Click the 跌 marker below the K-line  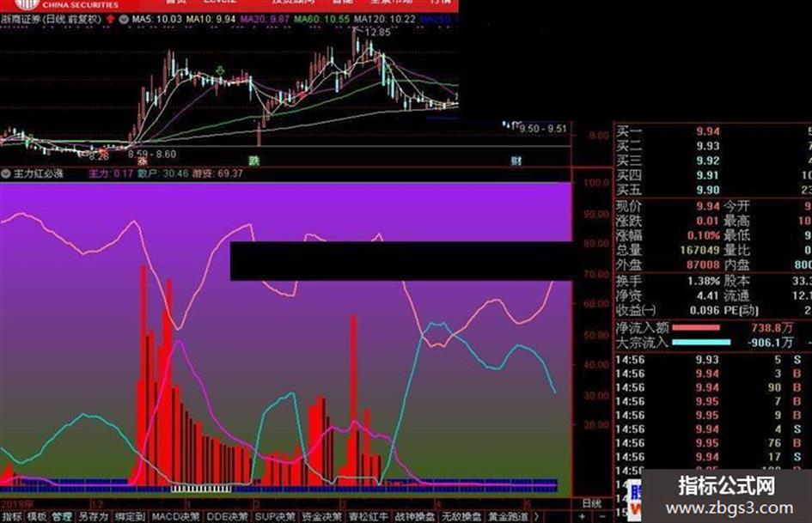[253, 161]
